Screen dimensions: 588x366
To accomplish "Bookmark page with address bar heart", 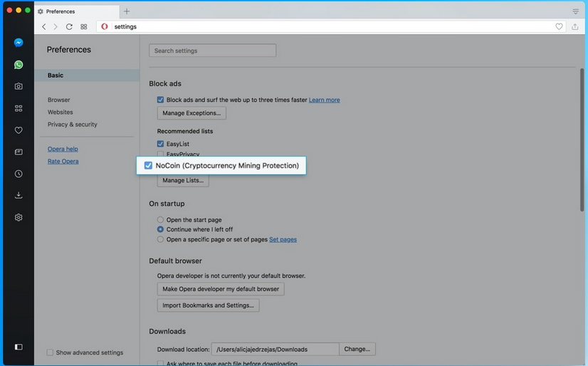I will pos(559,26).
